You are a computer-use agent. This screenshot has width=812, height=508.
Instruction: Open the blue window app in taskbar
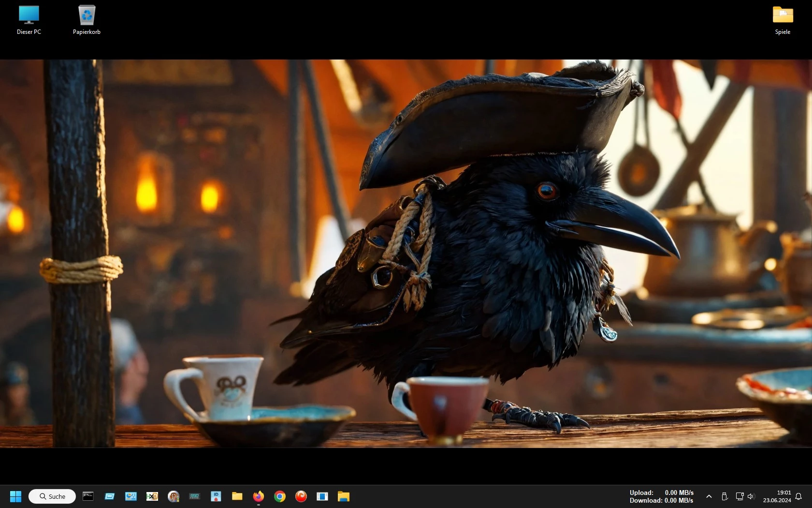click(x=110, y=496)
